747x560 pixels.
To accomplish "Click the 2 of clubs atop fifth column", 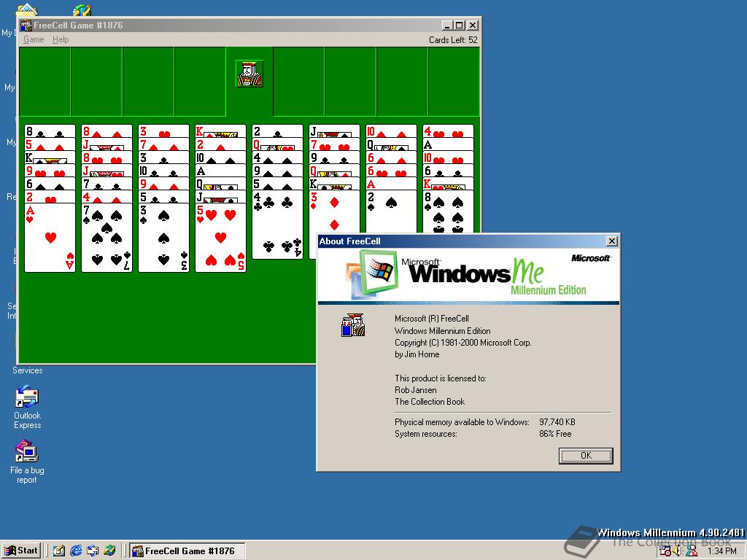I will [277, 131].
